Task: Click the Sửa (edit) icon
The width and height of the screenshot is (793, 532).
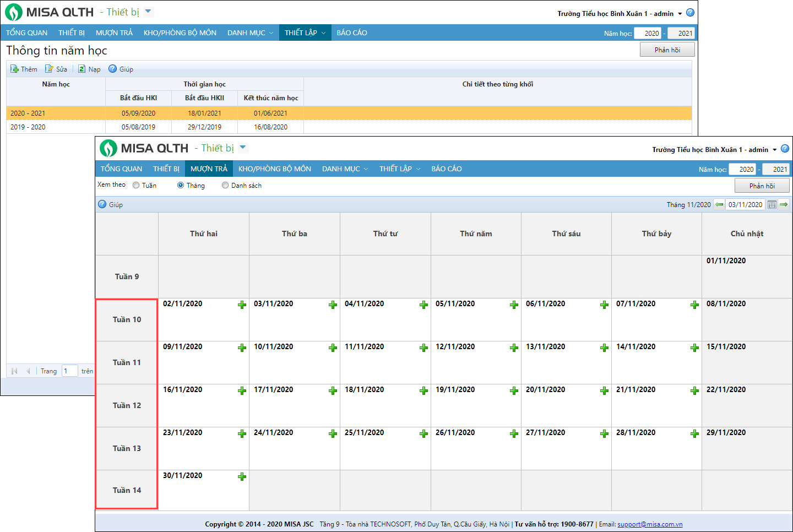Action: (50, 69)
